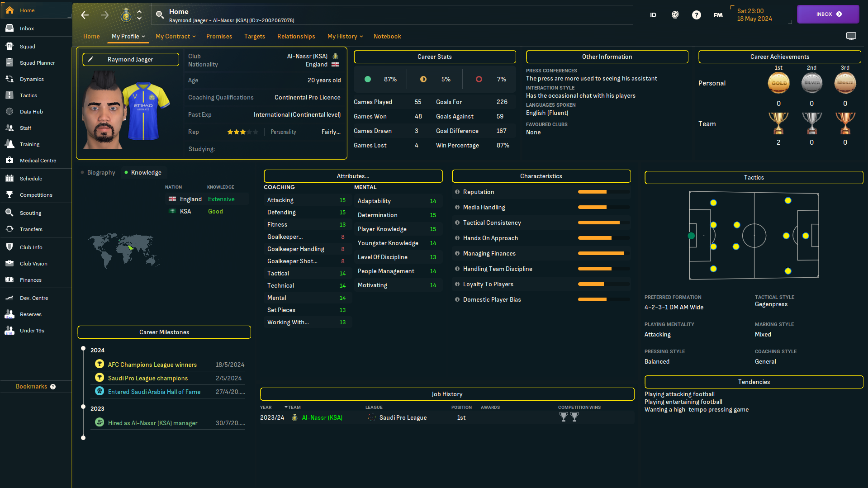The width and height of the screenshot is (868, 488).
Task: Open Entered Saudi Arabia Hall of Fame milestone
Action: pos(154,392)
